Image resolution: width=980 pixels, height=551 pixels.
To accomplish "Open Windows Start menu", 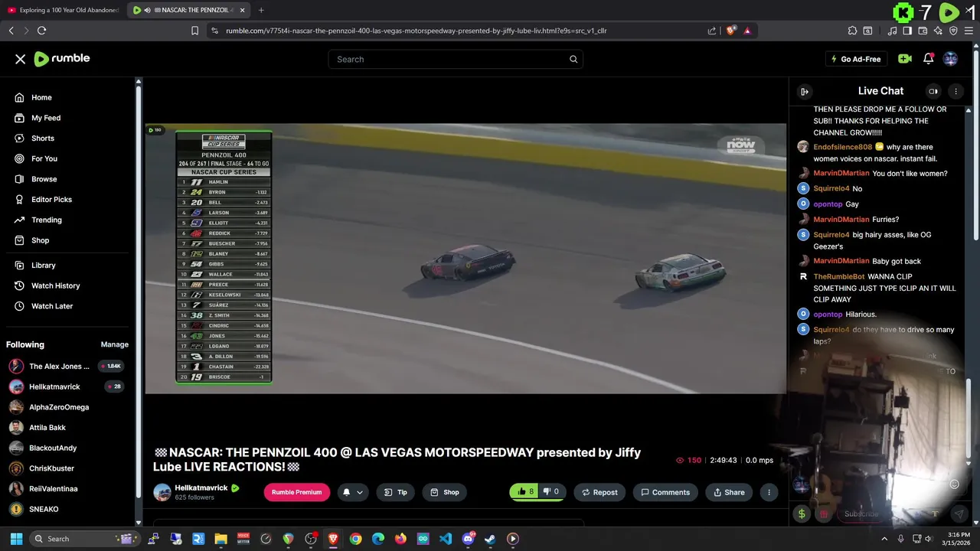I will pyautogui.click(x=16, y=539).
